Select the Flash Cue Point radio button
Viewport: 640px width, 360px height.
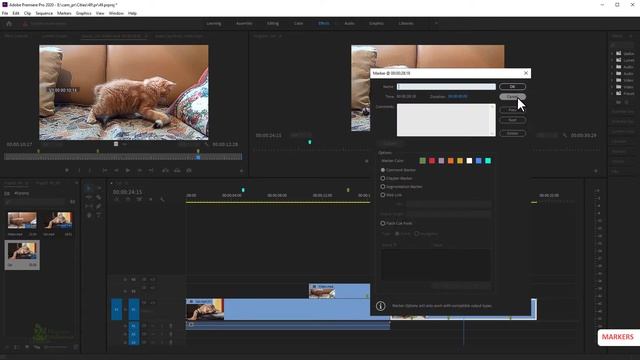pos(383,223)
